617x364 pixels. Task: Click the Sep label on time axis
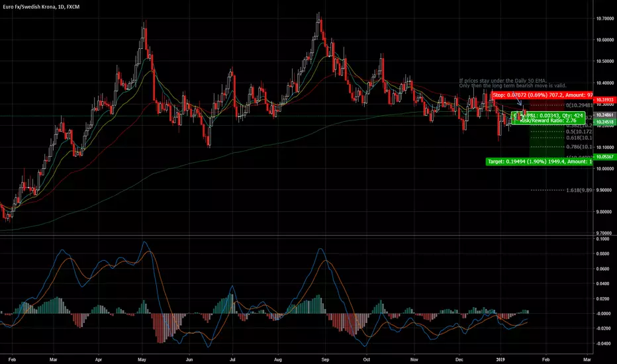[324, 357]
